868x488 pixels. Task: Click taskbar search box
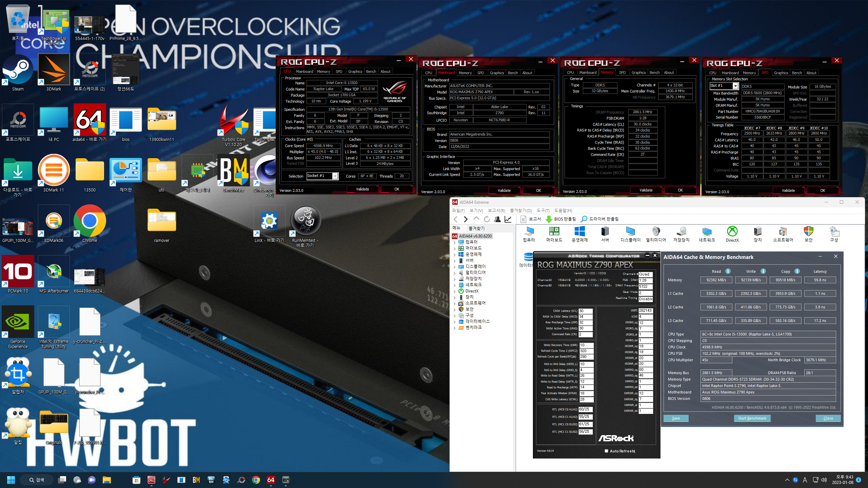tap(37, 480)
